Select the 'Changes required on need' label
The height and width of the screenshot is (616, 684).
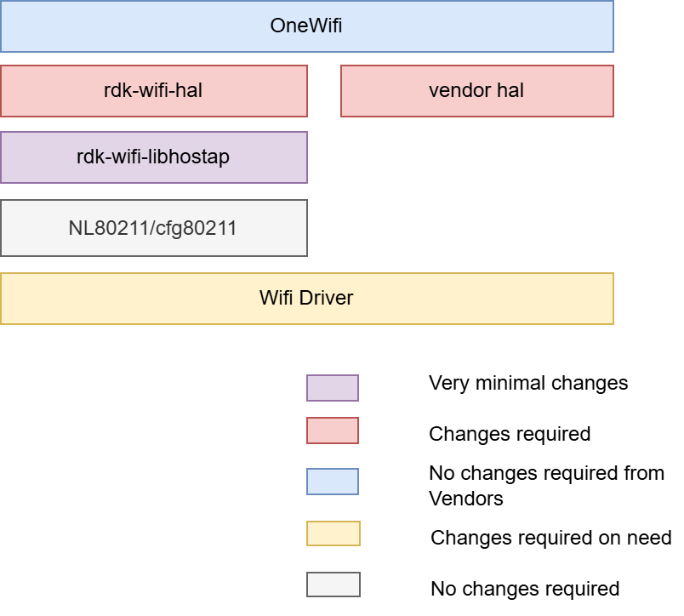(551, 538)
